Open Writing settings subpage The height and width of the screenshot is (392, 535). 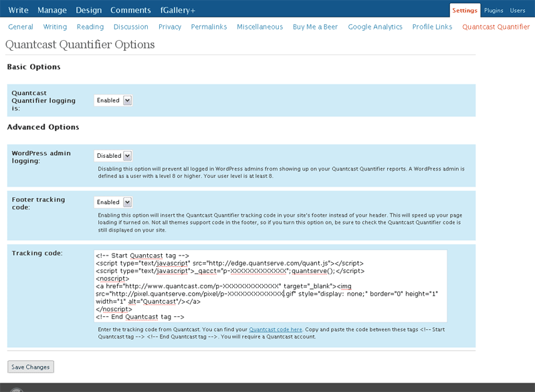55,27
